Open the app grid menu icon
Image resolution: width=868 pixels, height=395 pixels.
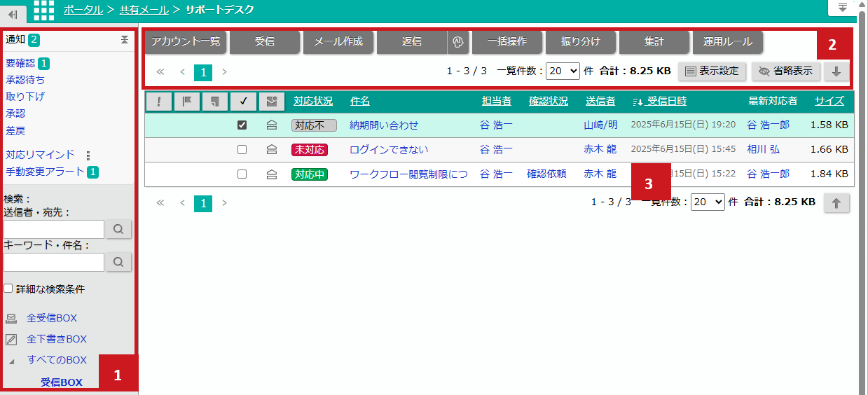(x=43, y=10)
